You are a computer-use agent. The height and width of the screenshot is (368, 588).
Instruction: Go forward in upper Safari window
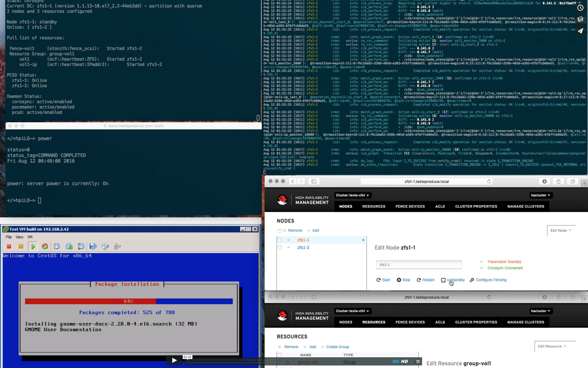301,181
